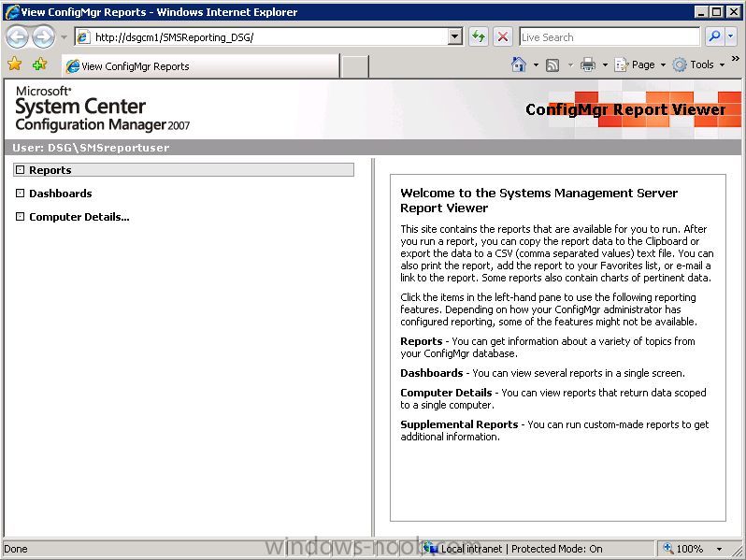746x560 pixels.
Task: Click the page icon in address bar
Action: (83, 36)
